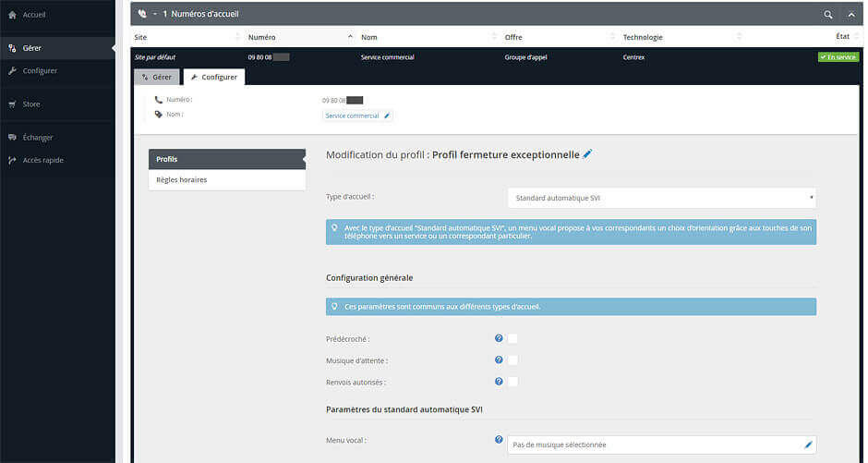Select Profils in the side panel
Screen dimensions: 868x463
(x=227, y=159)
